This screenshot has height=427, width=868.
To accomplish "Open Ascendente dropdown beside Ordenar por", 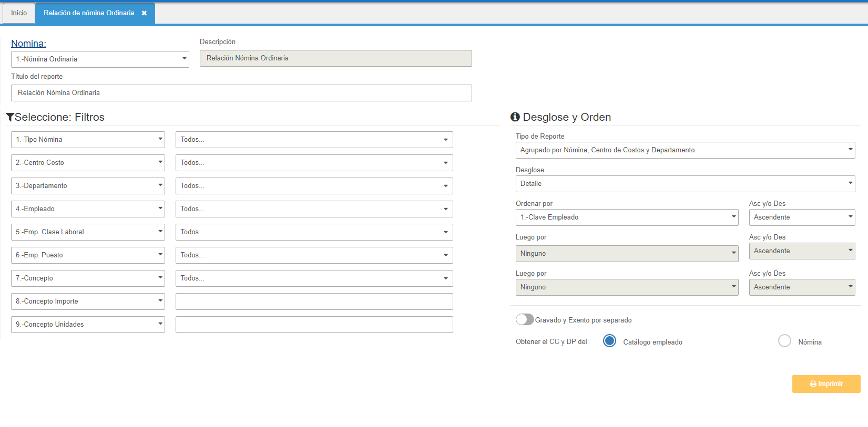I will click(x=802, y=217).
